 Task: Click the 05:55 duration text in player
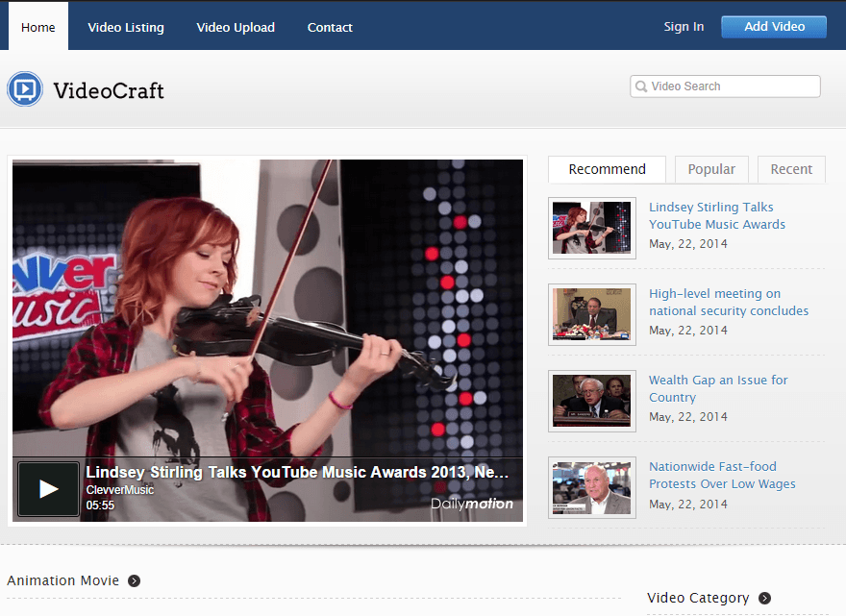point(100,505)
